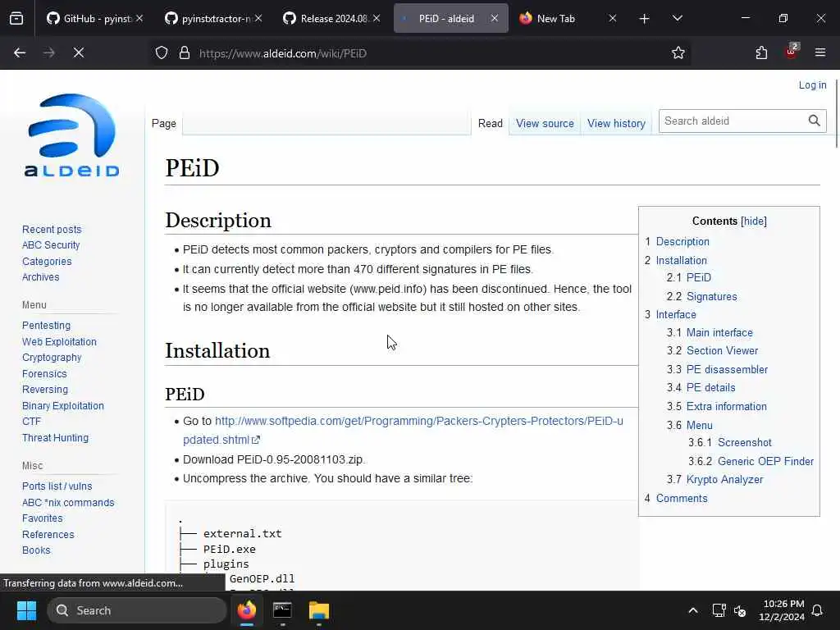Open Forensics menu link
Viewport: 840px width, 630px height.
pyautogui.click(x=44, y=373)
